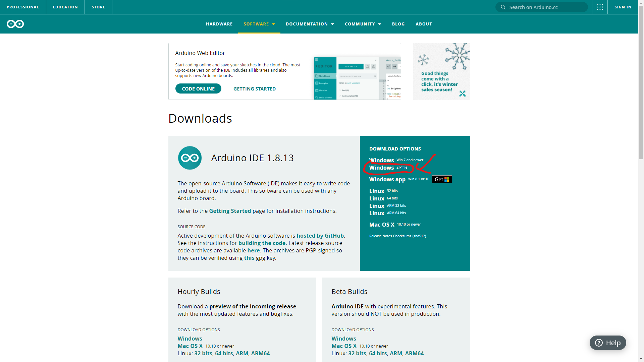The height and width of the screenshot is (362, 644).
Task: Open the winter sales season banner
Action: click(441, 71)
